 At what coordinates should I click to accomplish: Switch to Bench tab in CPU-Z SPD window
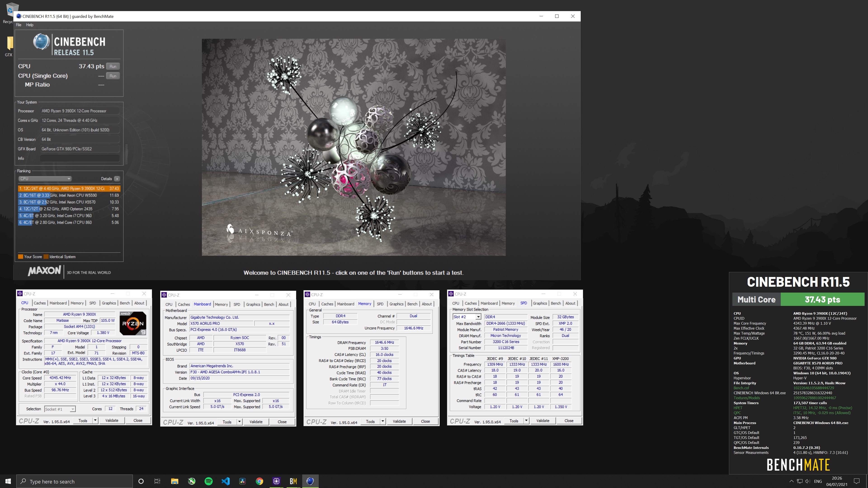coord(556,303)
